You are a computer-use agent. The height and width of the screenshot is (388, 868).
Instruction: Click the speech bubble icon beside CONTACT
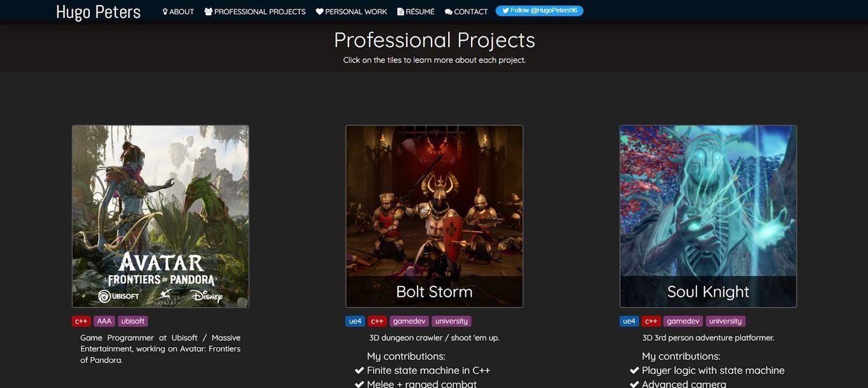coord(447,11)
